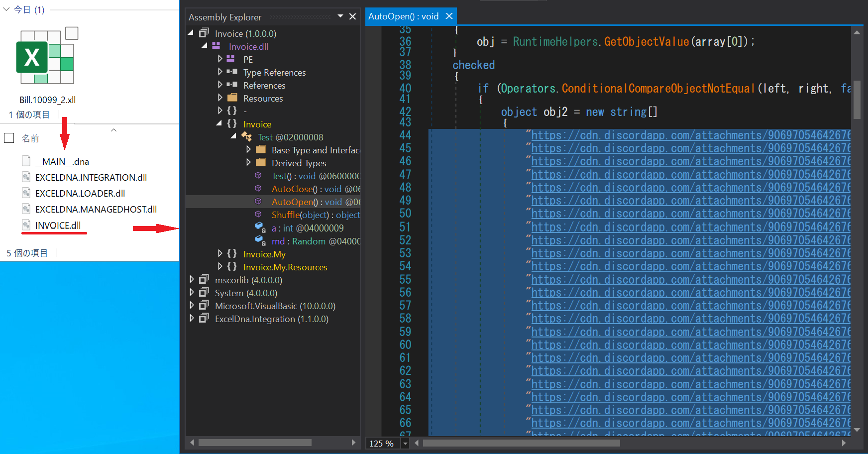Expand the Invoice.My.Resources namespace node
Screen dimensions: 868x454
pyautogui.click(x=220, y=266)
